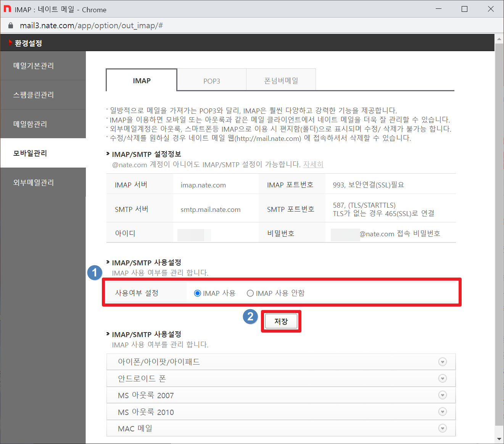This screenshot has height=444, width=504.
Task: Click the 587, (TLS/STARTTLS) port text
Action: [364, 205]
